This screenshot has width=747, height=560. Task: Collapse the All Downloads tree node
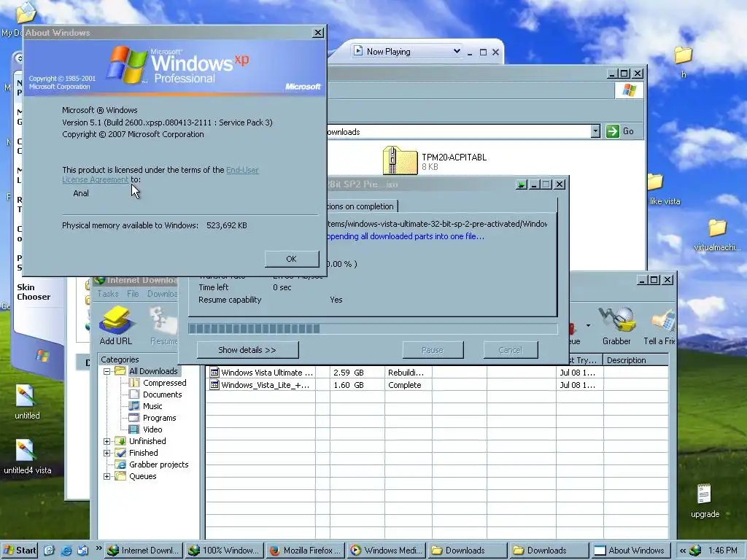tap(107, 371)
